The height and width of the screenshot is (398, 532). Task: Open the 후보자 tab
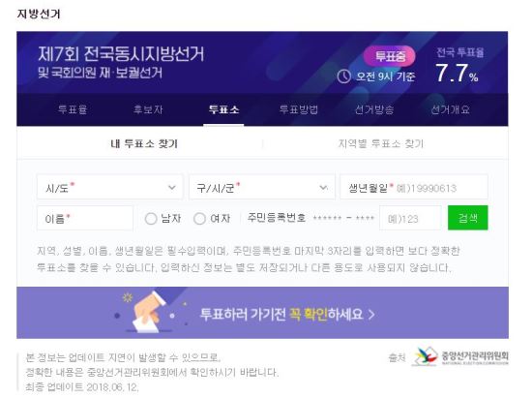tap(148, 109)
